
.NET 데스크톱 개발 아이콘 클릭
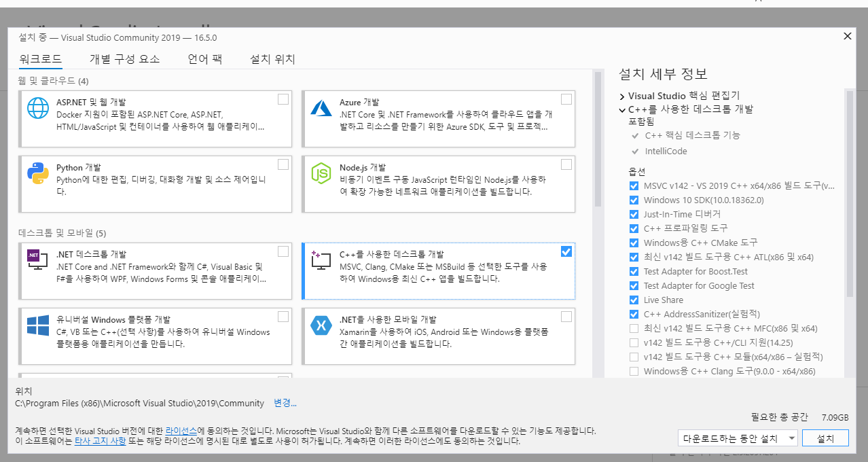(x=38, y=260)
